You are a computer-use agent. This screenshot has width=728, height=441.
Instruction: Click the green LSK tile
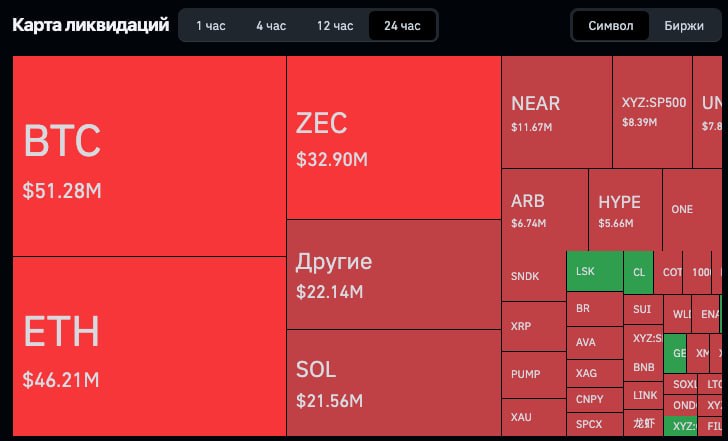click(595, 271)
